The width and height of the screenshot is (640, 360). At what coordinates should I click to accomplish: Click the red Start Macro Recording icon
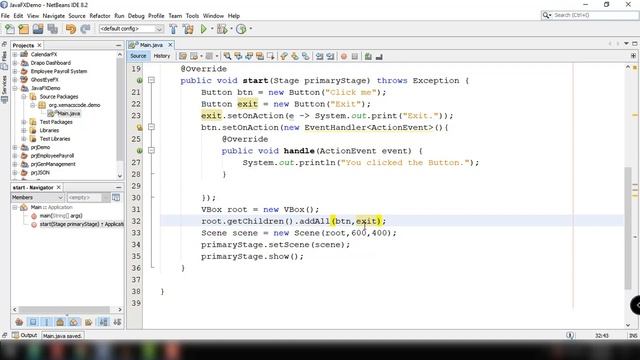344,56
